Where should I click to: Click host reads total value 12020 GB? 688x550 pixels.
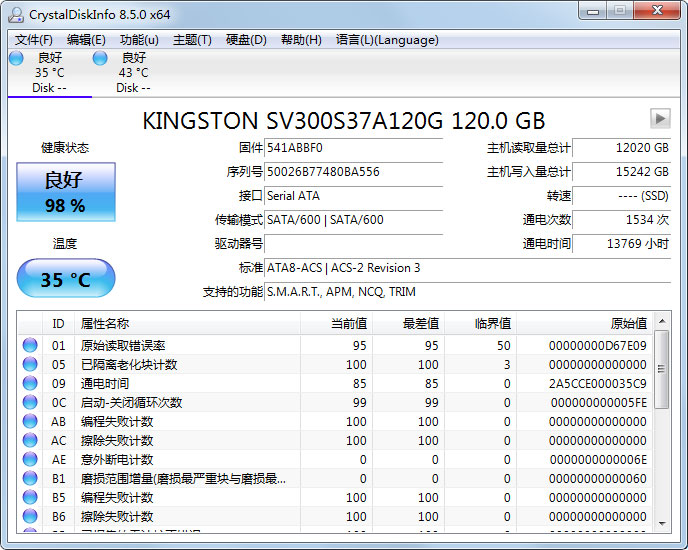pos(622,148)
